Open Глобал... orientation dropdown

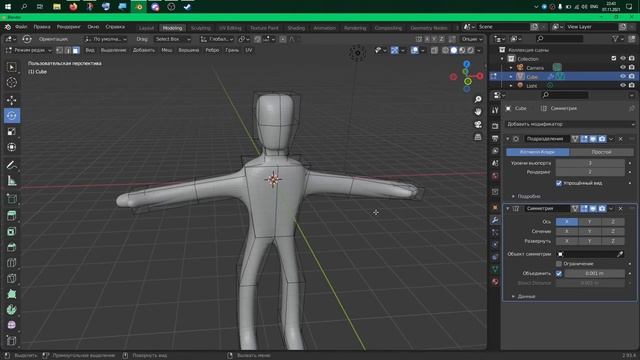coord(217,39)
